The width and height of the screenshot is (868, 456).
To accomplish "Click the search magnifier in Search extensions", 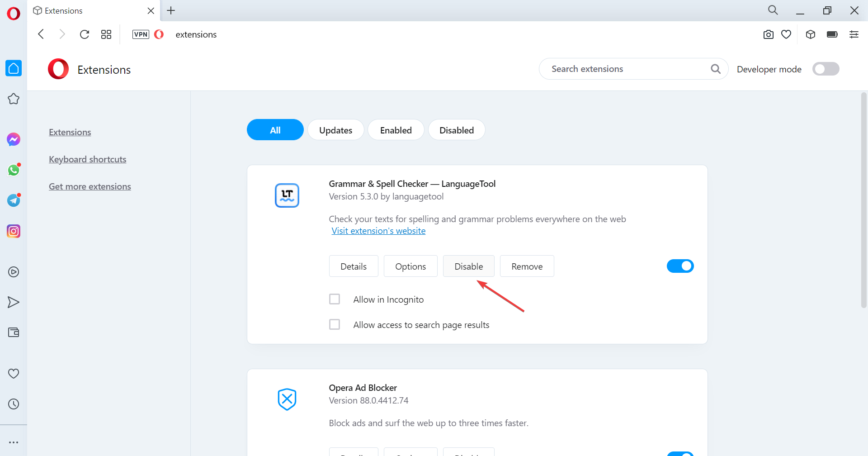I will coord(716,69).
